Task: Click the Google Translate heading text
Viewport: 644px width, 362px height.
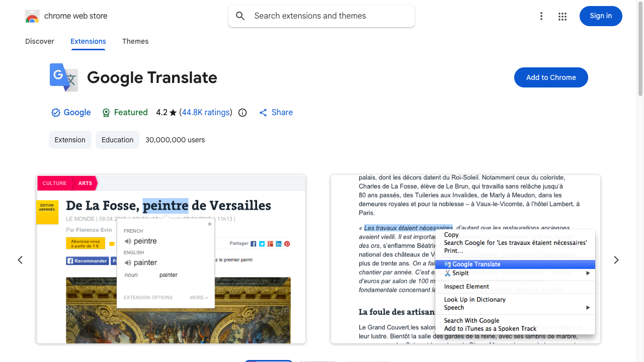Action: coord(152,77)
